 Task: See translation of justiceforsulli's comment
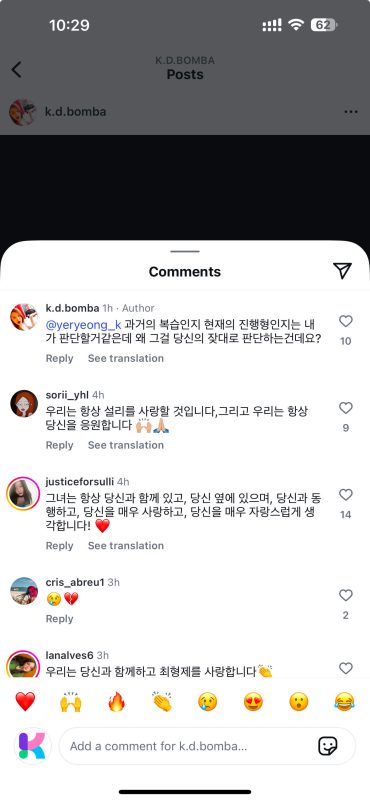pos(126,546)
